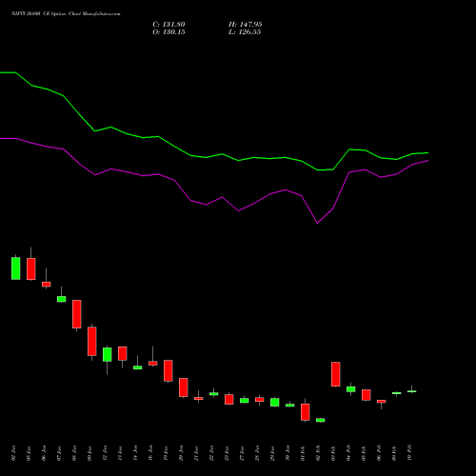Screen dimensions: 476x476
Task: Select the 08 Jan date label
Action: pos(74,453)
